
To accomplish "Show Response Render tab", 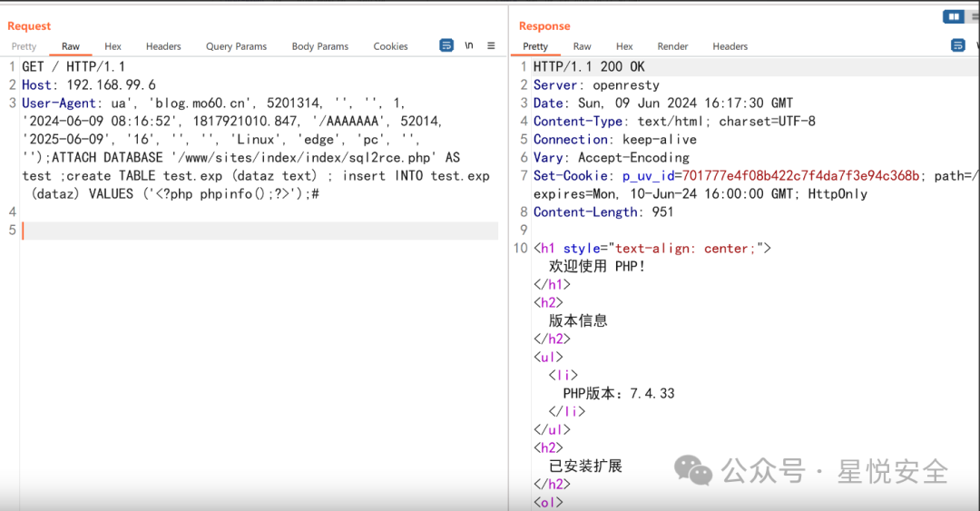I will coord(672,46).
